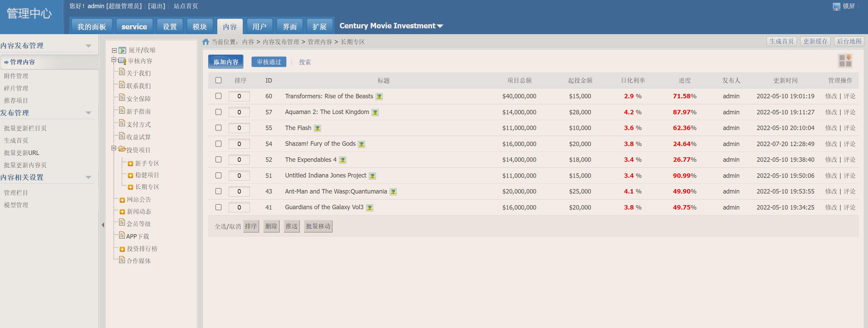Check the box for Shazam! Fury of the Gods
Image resolution: width=868 pixels, height=328 pixels.
(x=218, y=144)
